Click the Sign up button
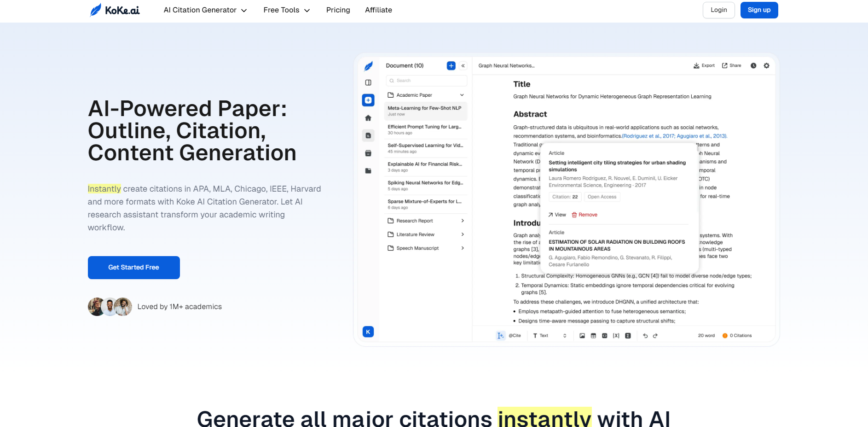 (759, 10)
